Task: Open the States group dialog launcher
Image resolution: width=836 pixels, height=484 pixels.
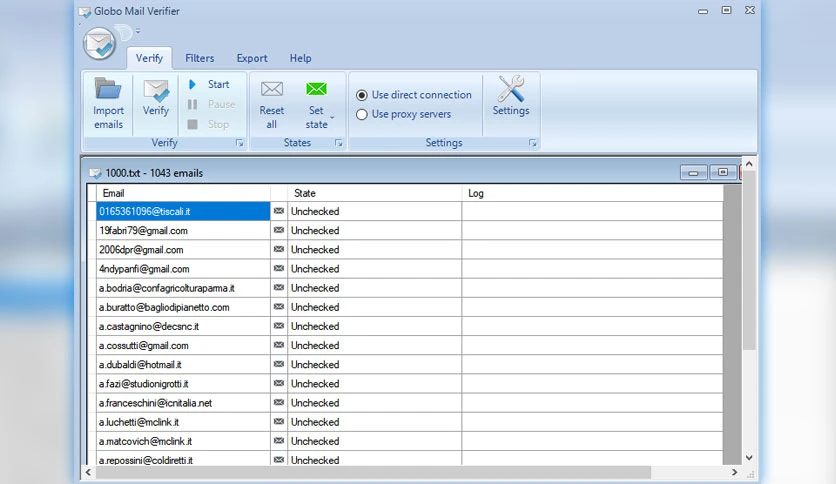Action: tap(339, 143)
